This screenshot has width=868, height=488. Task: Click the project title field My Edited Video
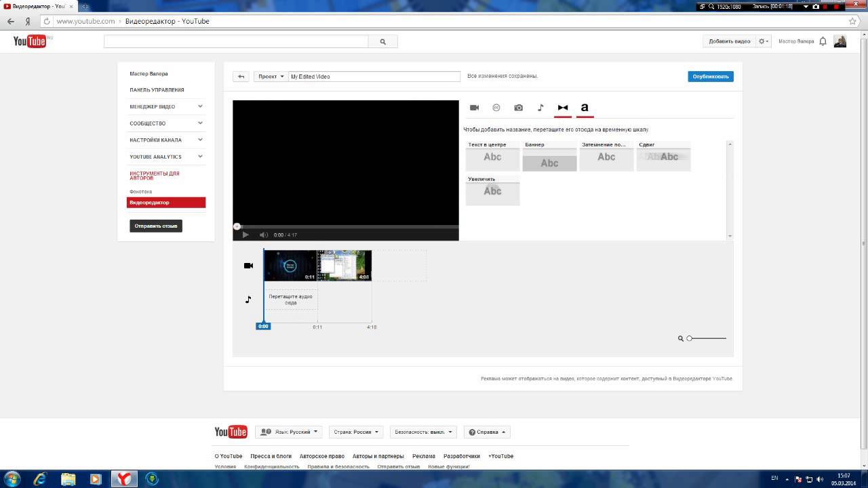(374, 77)
